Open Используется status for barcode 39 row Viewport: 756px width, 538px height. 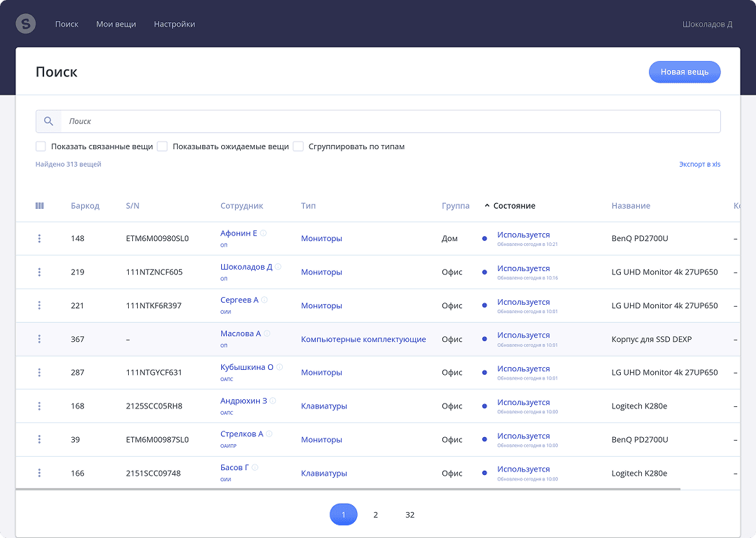[524, 436]
